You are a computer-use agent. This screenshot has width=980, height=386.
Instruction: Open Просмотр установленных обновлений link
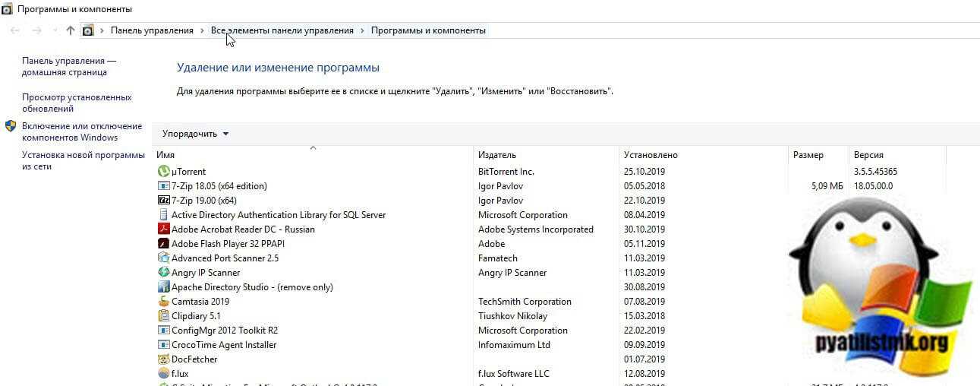(77, 103)
